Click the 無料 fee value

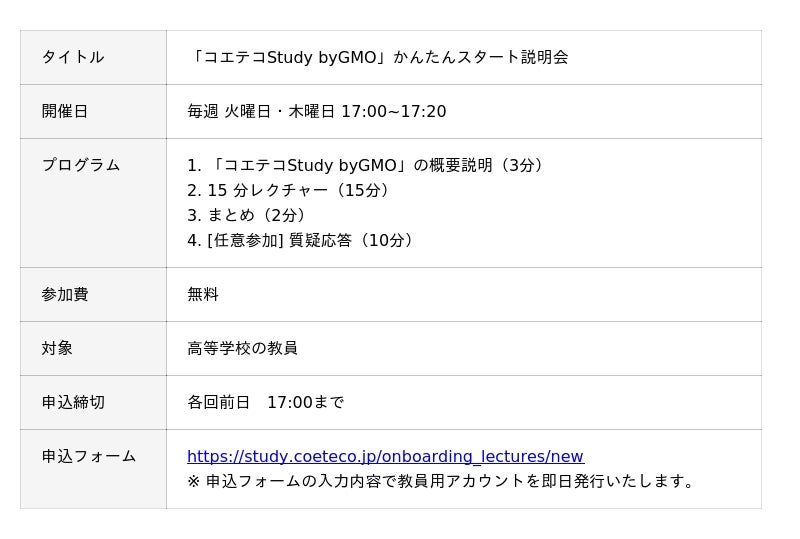point(203,294)
